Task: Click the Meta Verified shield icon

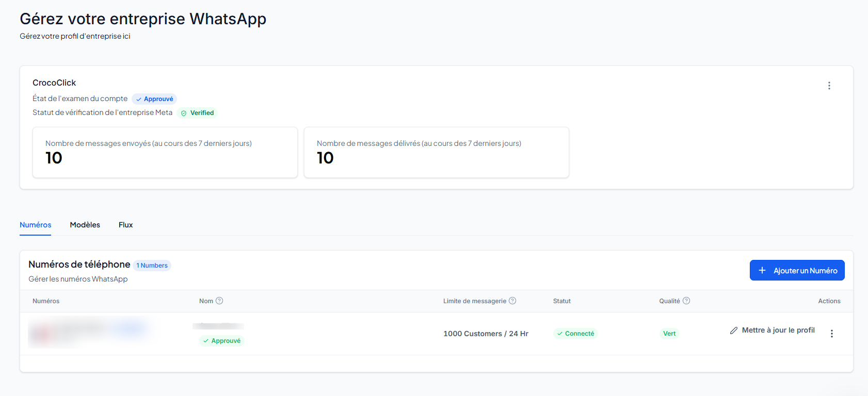Action: 184,113
